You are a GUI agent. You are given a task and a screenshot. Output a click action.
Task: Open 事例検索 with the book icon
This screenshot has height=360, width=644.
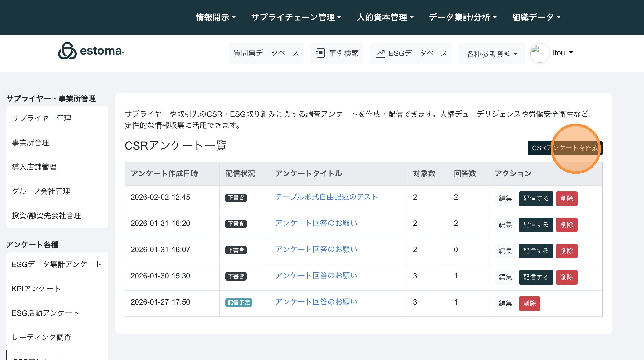pyautogui.click(x=336, y=53)
